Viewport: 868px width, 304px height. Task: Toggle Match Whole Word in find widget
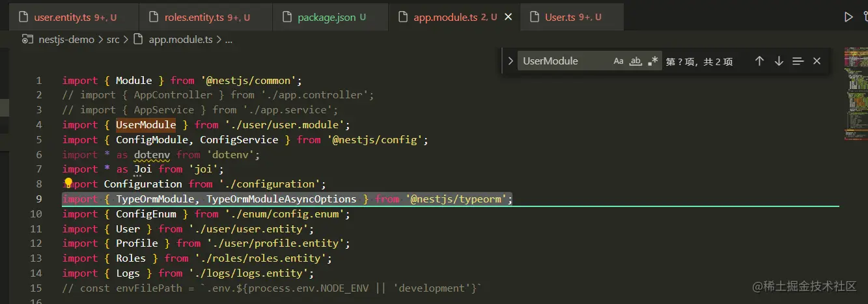pyautogui.click(x=636, y=61)
